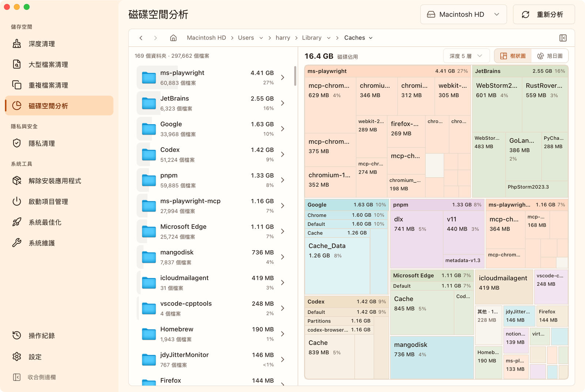Open the Macintosh HD disk dropdown
585x392 pixels.
click(x=463, y=15)
